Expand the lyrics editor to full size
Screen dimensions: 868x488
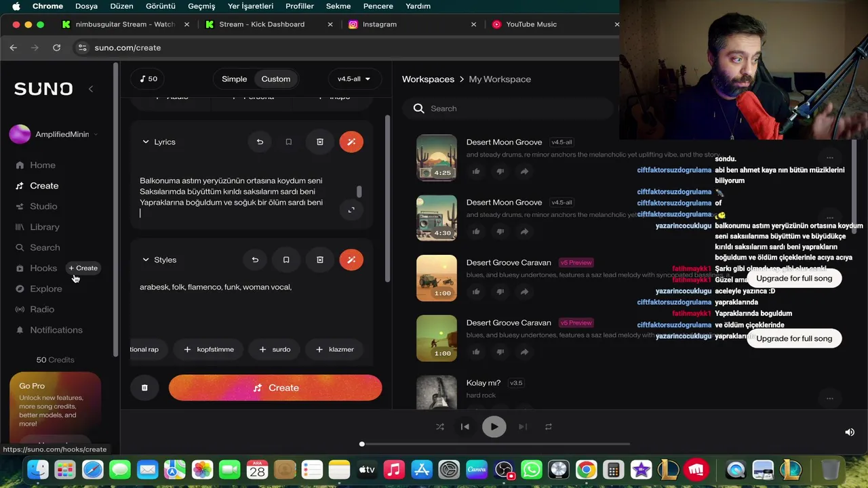[351, 210]
